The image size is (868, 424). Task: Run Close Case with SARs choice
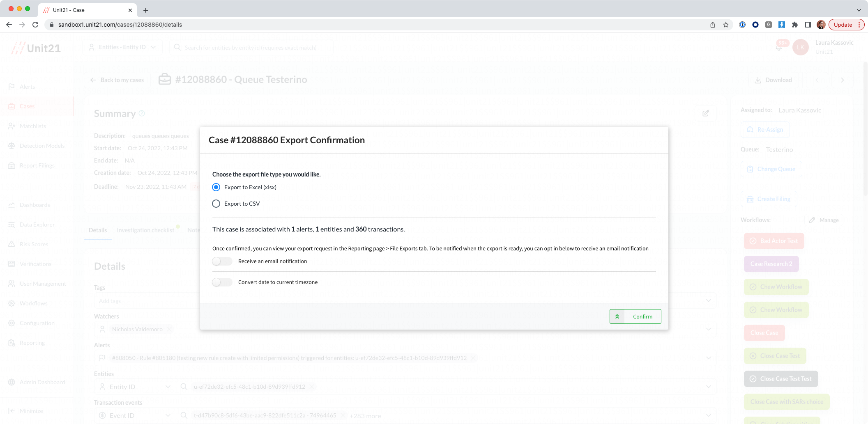(x=787, y=402)
